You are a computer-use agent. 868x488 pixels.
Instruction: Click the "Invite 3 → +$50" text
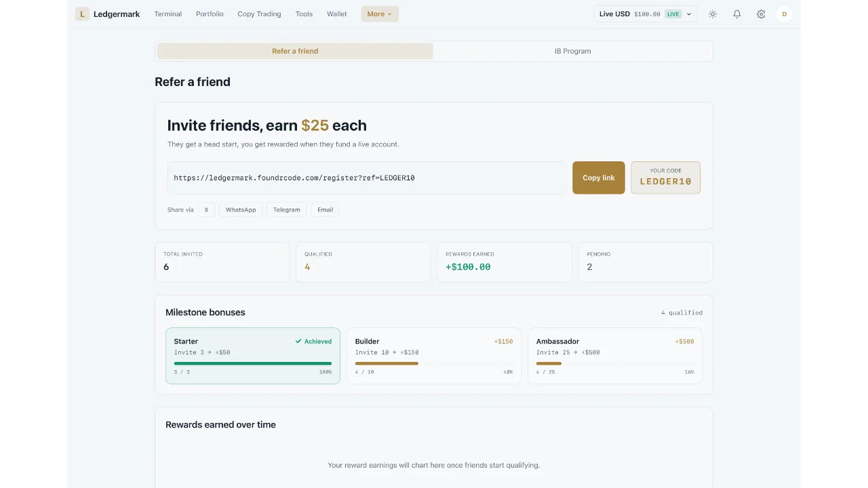(202, 352)
